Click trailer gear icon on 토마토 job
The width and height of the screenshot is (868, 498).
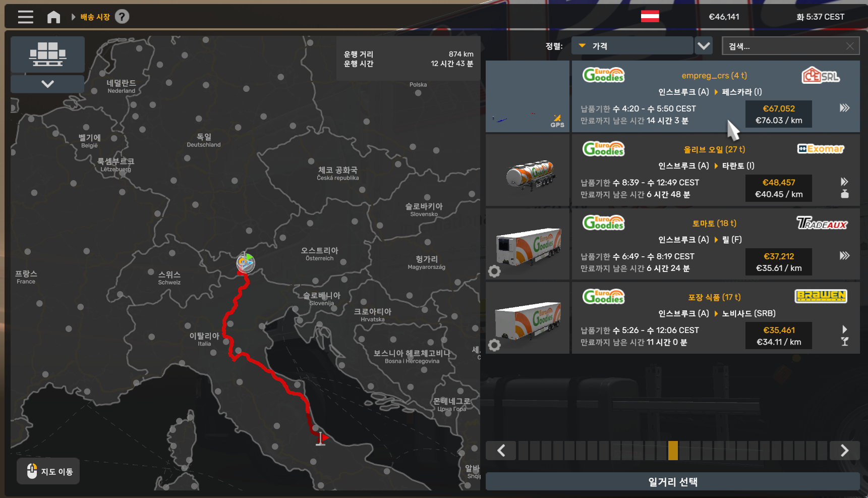tap(495, 271)
